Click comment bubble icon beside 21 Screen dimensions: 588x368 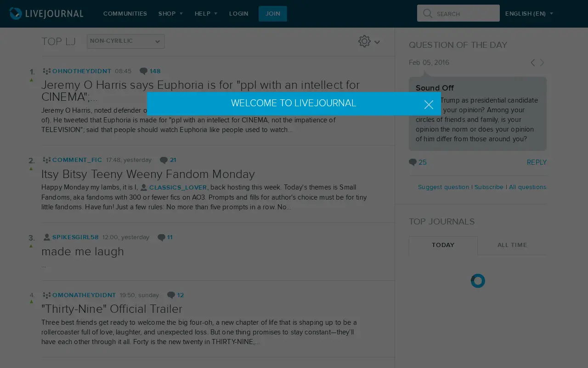click(164, 160)
